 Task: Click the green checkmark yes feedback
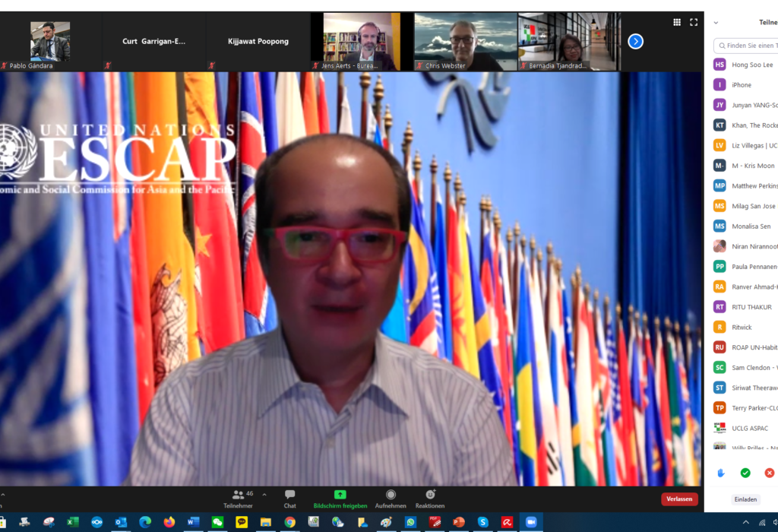point(745,472)
